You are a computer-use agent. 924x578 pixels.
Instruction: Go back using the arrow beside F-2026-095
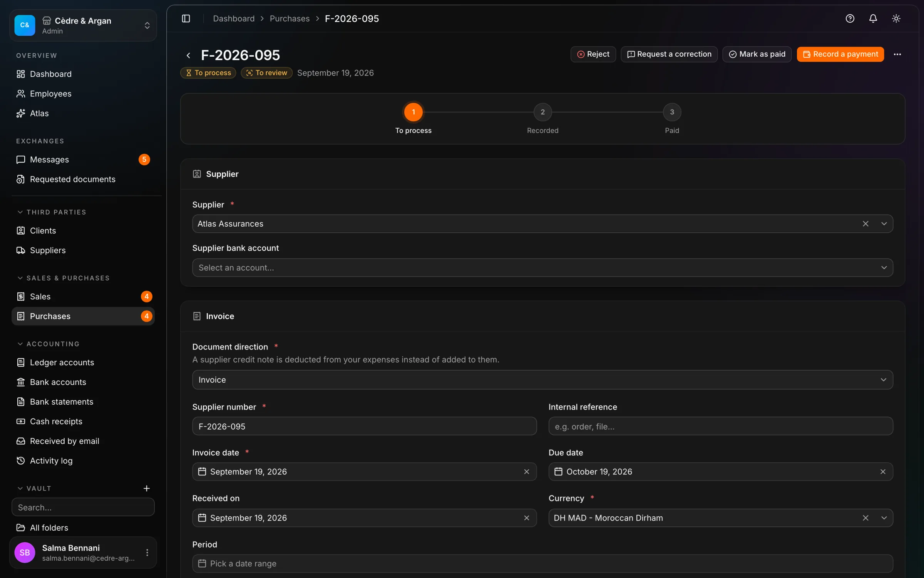pos(188,55)
